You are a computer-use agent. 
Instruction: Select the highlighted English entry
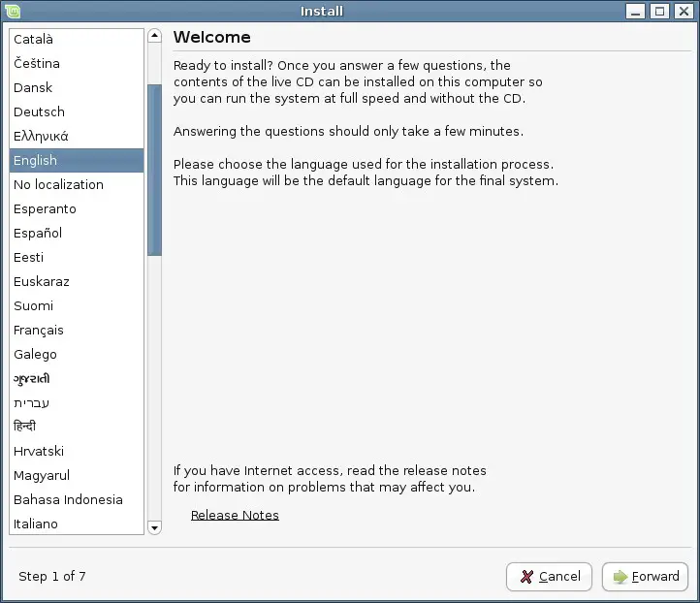tap(77, 160)
